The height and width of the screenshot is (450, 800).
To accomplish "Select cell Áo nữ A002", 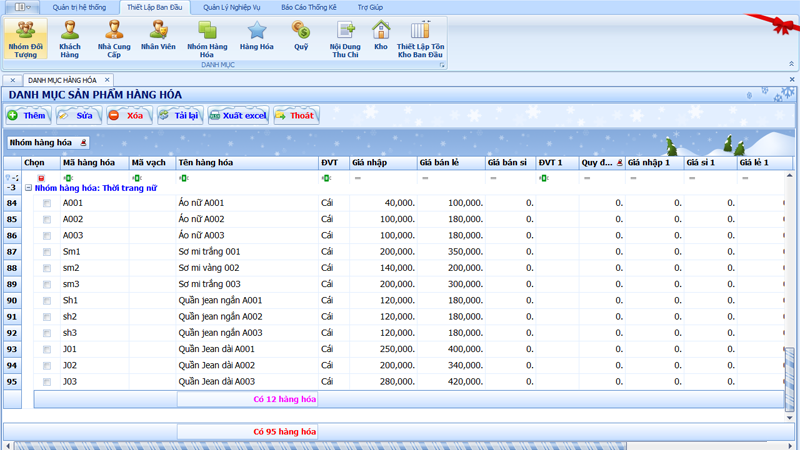I will coord(247,219).
